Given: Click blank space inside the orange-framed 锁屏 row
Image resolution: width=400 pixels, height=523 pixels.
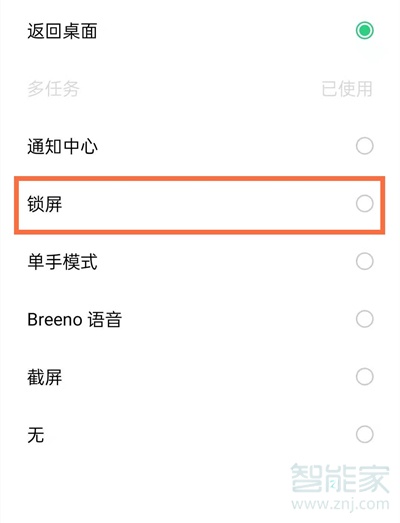Looking at the screenshot, I should click(207, 204).
